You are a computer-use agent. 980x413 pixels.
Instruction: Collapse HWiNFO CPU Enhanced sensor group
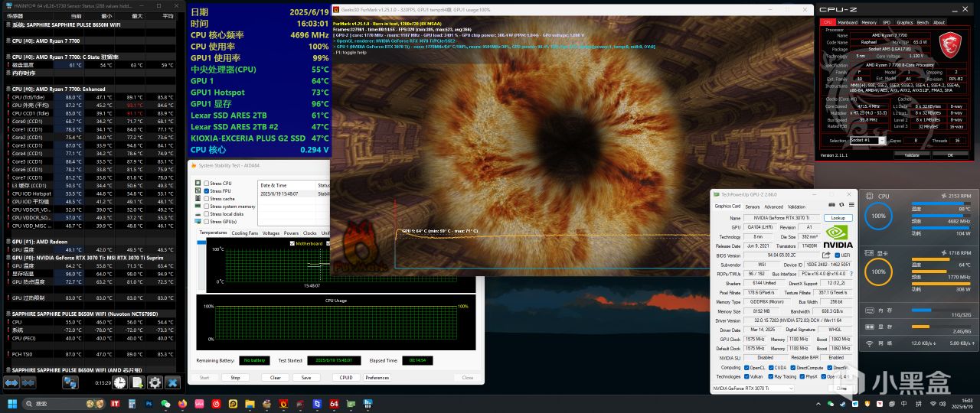(x=92, y=89)
